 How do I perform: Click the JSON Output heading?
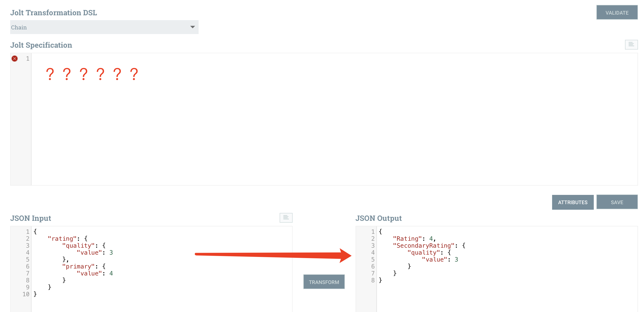(x=378, y=218)
